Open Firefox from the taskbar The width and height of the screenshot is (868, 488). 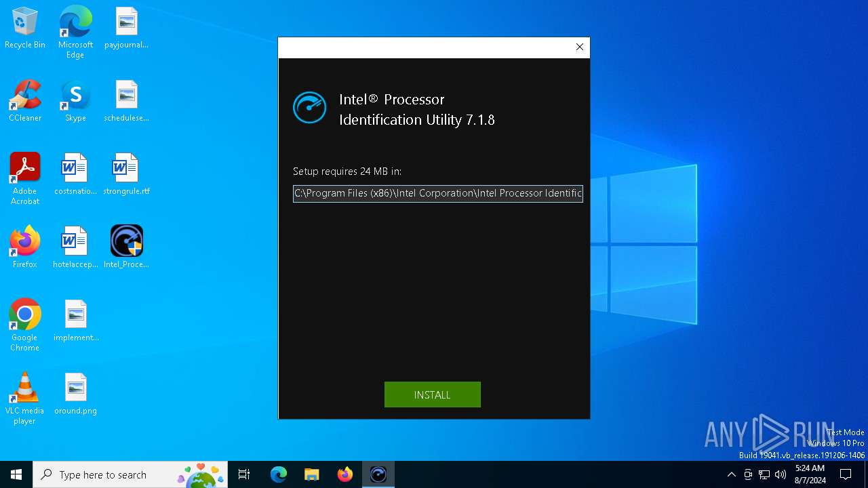pyautogui.click(x=345, y=474)
